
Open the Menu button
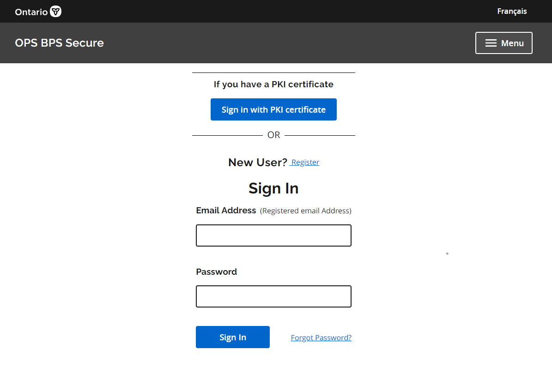tap(503, 43)
